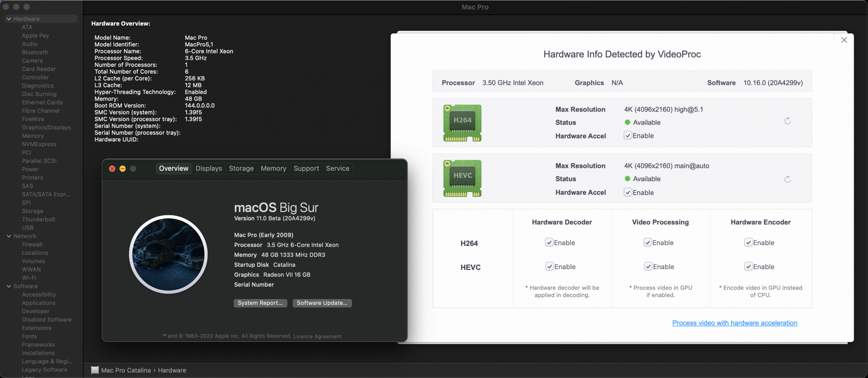This screenshot has height=378, width=868.
Task: Toggle H264 Video Processing Enable checkbox
Action: (x=648, y=243)
